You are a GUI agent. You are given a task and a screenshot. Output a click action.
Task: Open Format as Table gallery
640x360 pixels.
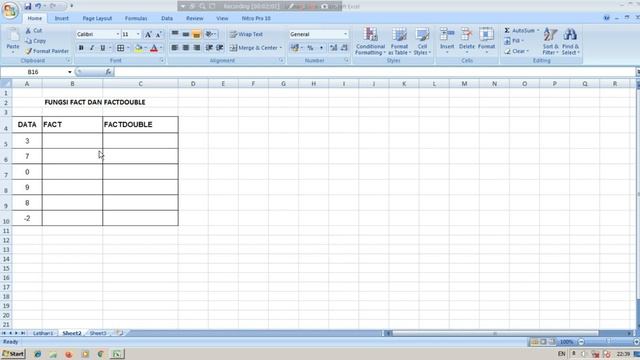(x=399, y=41)
